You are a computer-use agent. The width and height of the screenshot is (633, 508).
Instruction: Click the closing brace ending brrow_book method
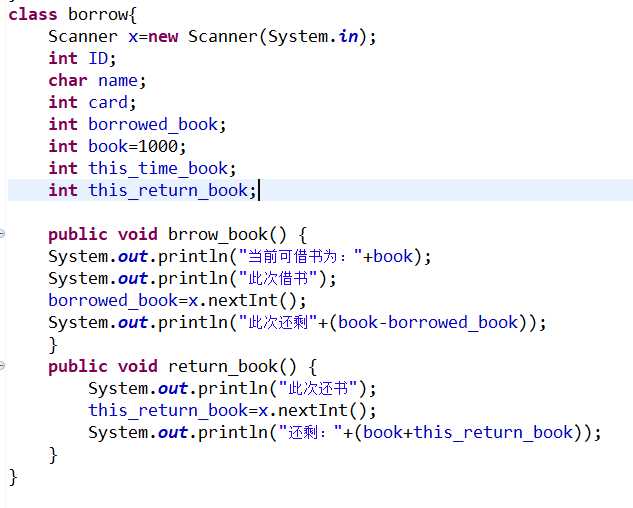(53, 345)
